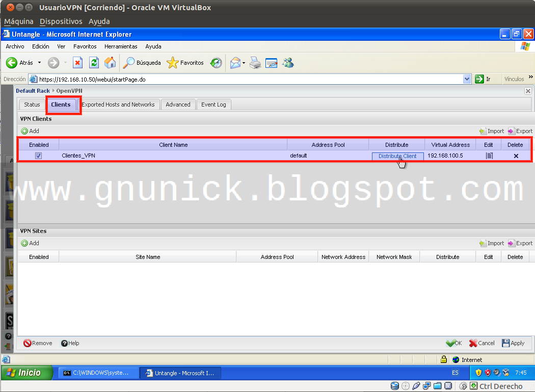
Task: Expand toolbar chevron next to Vínculos
Action: click(530, 77)
